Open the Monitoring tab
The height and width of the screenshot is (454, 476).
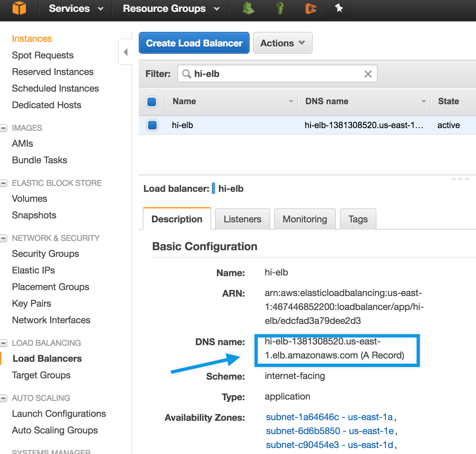tap(305, 219)
